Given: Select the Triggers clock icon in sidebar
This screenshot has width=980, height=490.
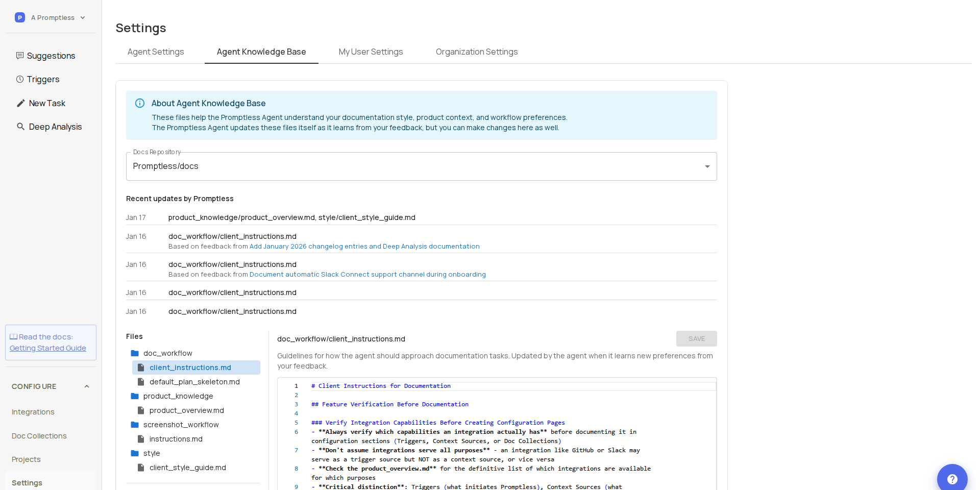Looking at the screenshot, I should point(20,79).
